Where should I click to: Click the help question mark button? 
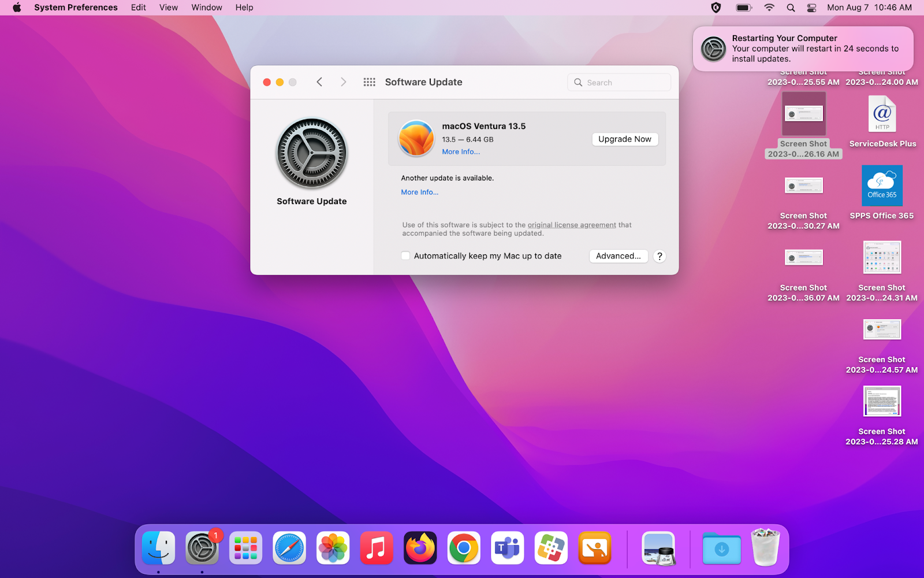coord(660,256)
